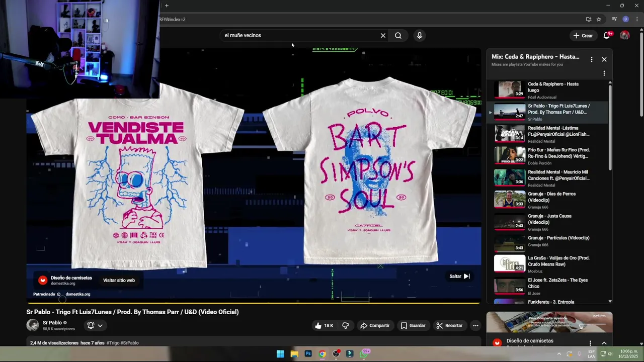Open Chrome three-dot menu
Viewport: 644px width, 362px height.
pyautogui.click(x=636, y=19)
